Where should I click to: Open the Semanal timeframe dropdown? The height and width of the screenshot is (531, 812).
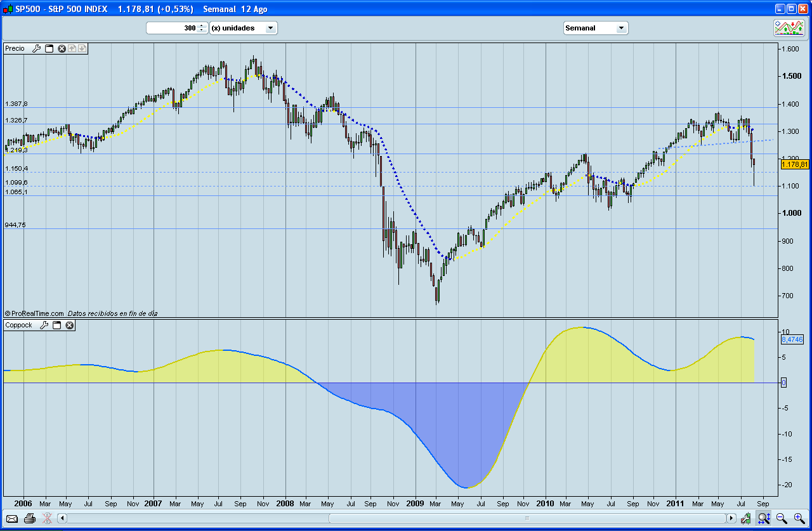coord(621,28)
